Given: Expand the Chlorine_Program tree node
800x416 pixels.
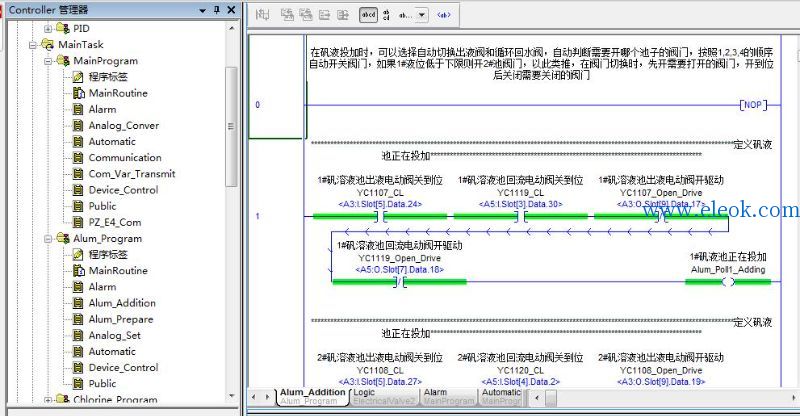Looking at the screenshot, I should pyautogui.click(x=48, y=399).
